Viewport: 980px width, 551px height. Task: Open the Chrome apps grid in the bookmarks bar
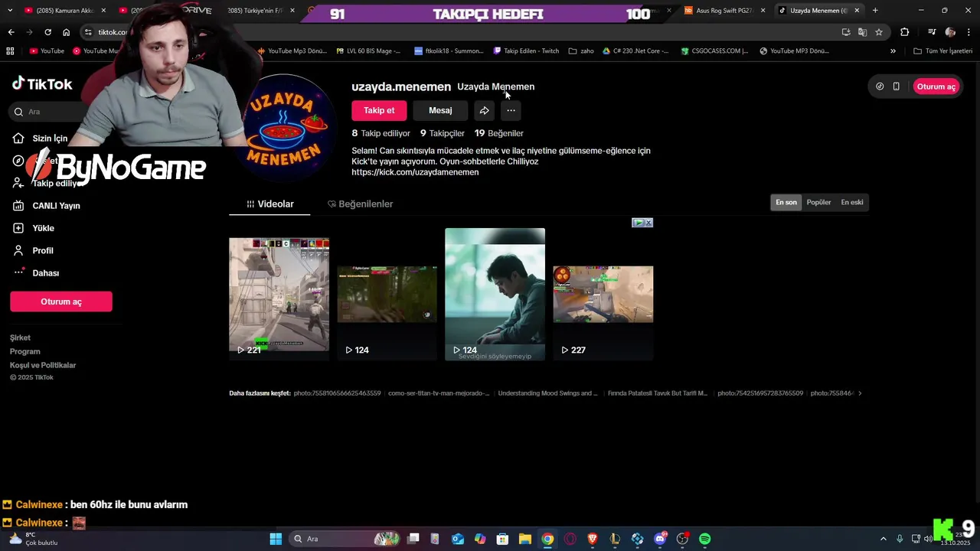point(10,51)
